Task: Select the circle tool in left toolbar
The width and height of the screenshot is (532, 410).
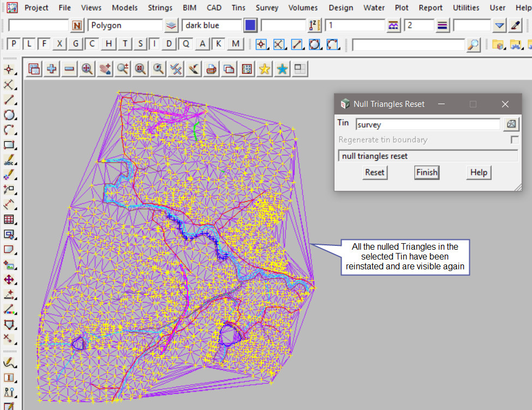Action: click(x=9, y=115)
